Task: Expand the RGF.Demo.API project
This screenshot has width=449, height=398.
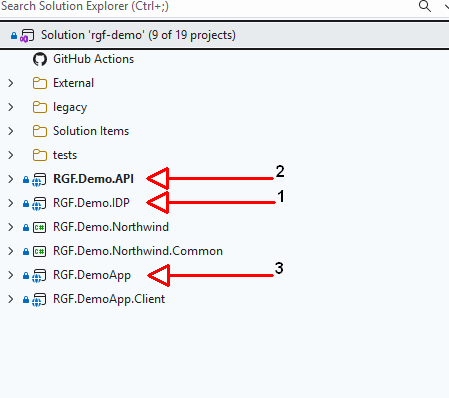Action: coord(11,179)
